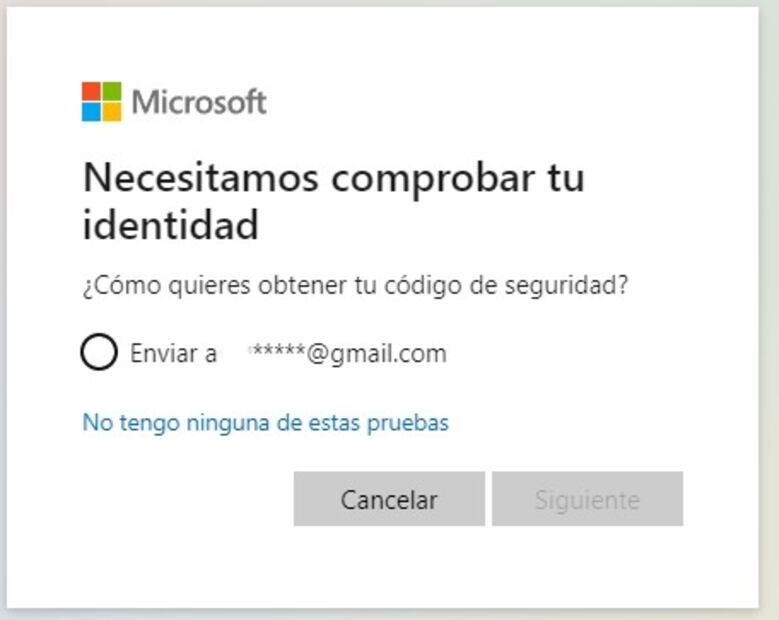
Task: Click the words "código de seguridad"
Action: pyautogui.click(x=520, y=285)
